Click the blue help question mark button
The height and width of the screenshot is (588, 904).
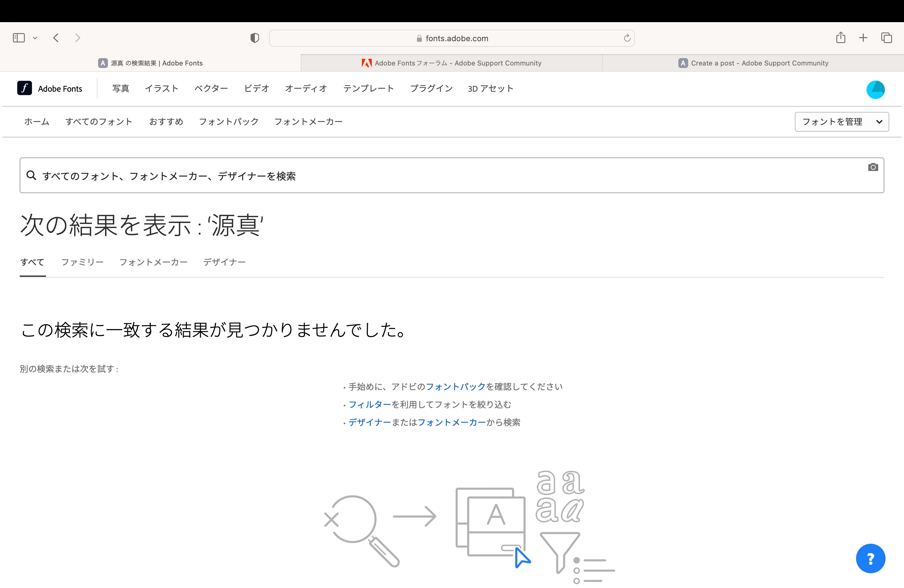(x=870, y=558)
